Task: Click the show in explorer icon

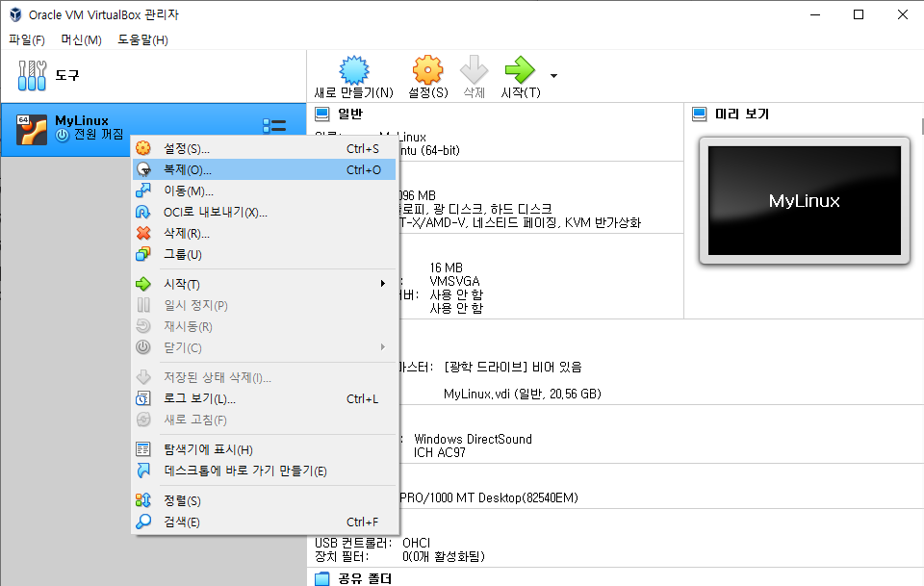Action: 143,449
